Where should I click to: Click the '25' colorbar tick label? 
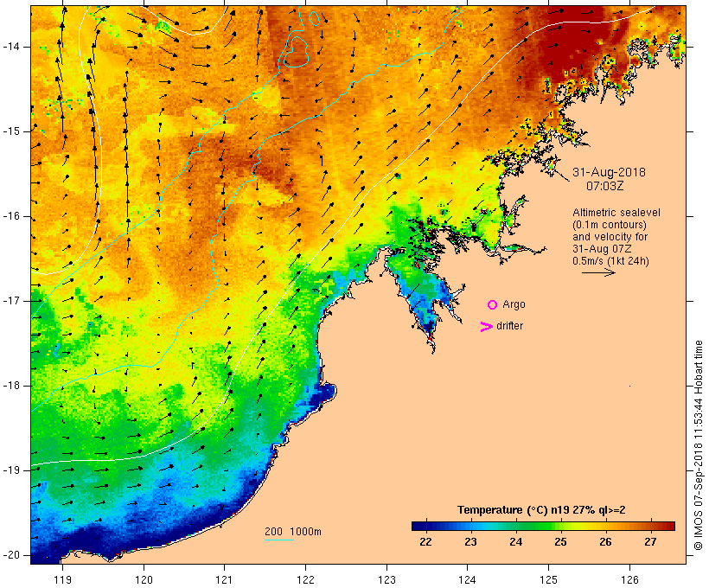(x=560, y=542)
